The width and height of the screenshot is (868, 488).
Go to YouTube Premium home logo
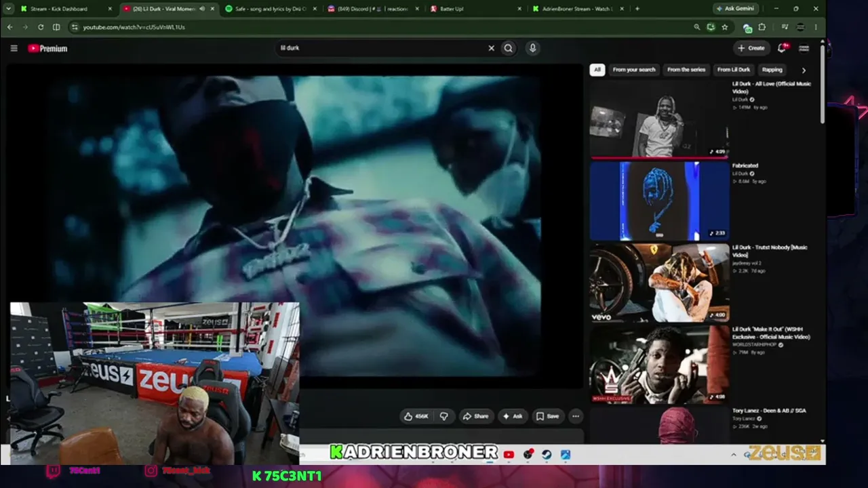(x=47, y=48)
